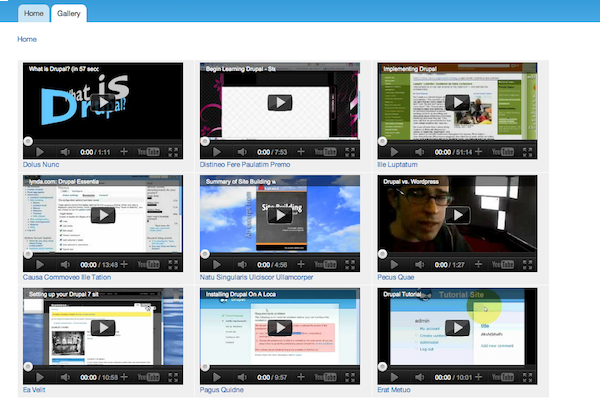The image size is (600, 398).
Task: Start playback from the lynda.com video control bar
Action: [40, 264]
